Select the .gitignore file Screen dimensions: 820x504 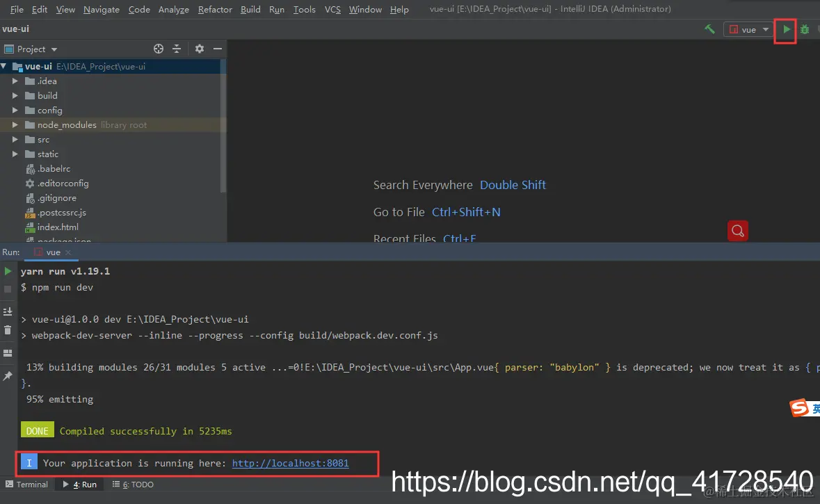click(x=56, y=198)
